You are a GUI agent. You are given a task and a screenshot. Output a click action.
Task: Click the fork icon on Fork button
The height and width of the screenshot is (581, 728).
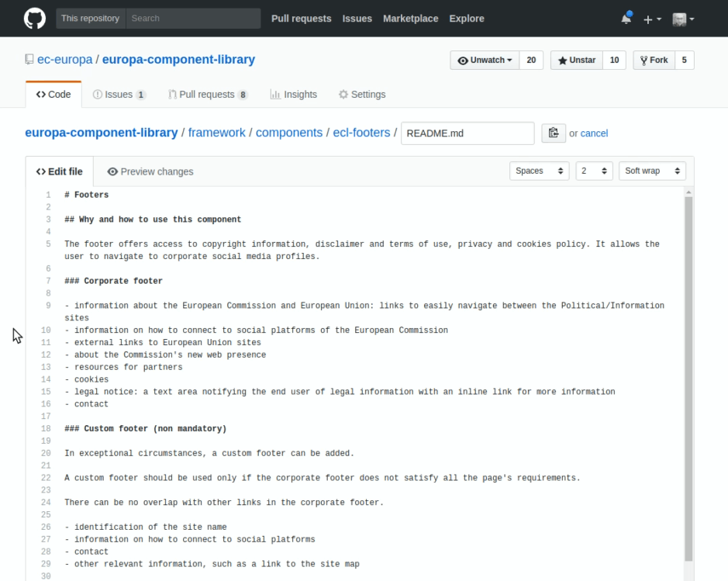click(x=644, y=61)
